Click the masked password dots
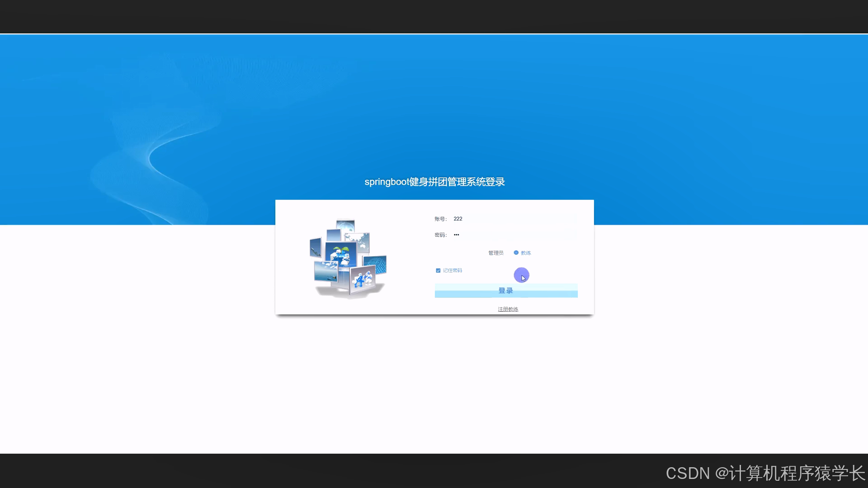 coord(457,235)
